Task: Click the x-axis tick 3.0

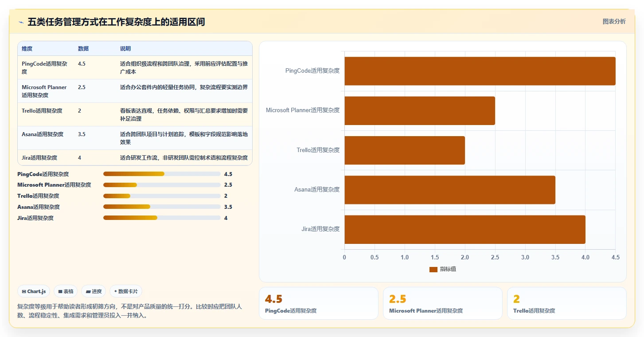Action: tap(525, 258)
